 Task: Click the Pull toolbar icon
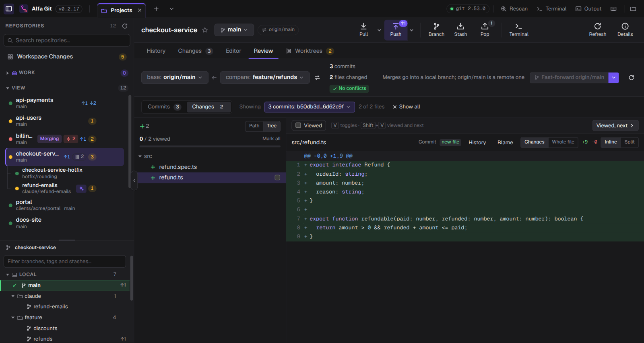363,30
